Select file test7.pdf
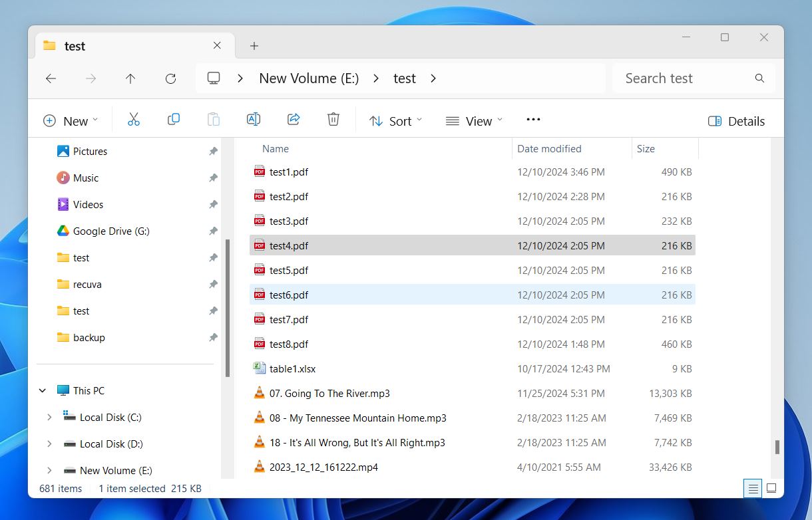The image size is (812, 520). [x=473, y=319]
